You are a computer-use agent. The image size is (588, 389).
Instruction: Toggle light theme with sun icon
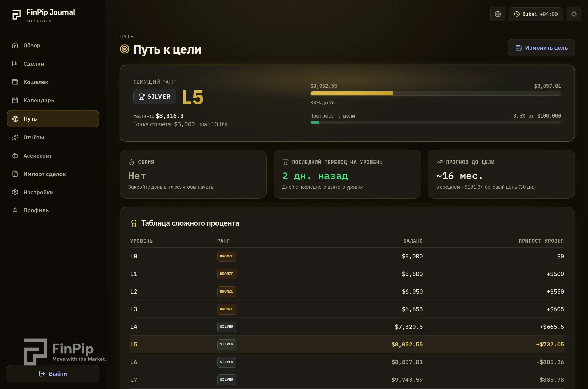[x=574, y=14]
